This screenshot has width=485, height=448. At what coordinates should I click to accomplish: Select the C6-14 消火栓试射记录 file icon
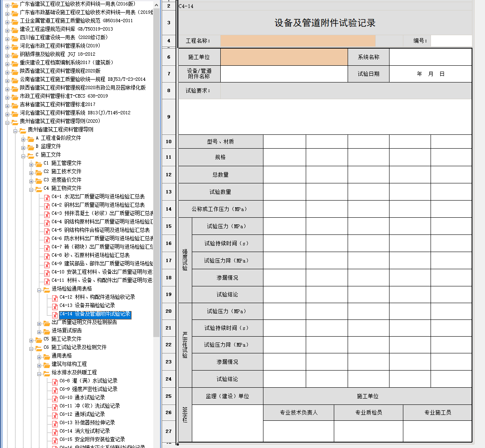(x=55, y=432)
